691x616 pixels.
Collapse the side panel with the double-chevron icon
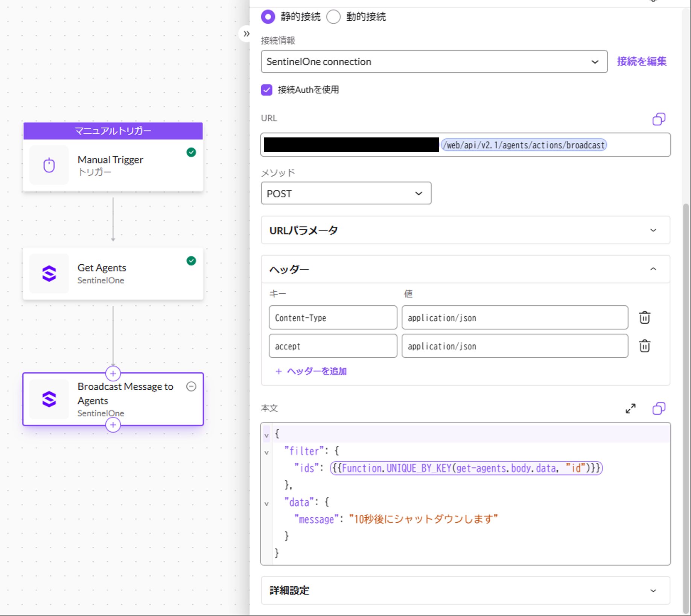coord(246,34)
